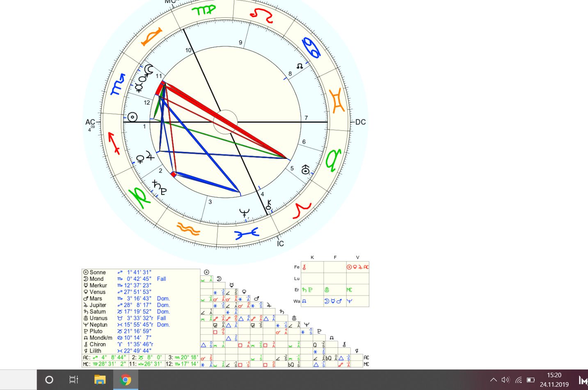Select the orange Aquarius wave glyph

[x=188, y=229]
